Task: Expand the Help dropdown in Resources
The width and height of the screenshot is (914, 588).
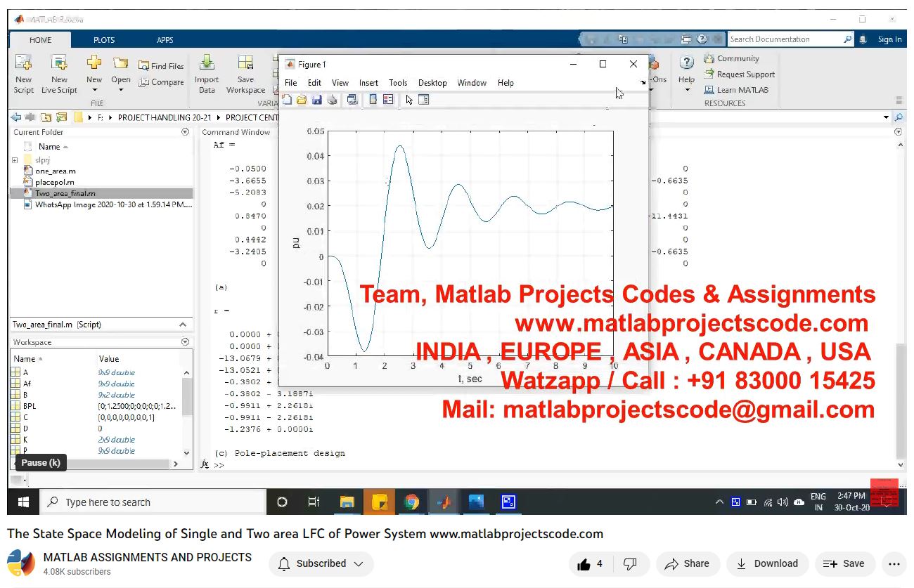Action: pos(687,90)
